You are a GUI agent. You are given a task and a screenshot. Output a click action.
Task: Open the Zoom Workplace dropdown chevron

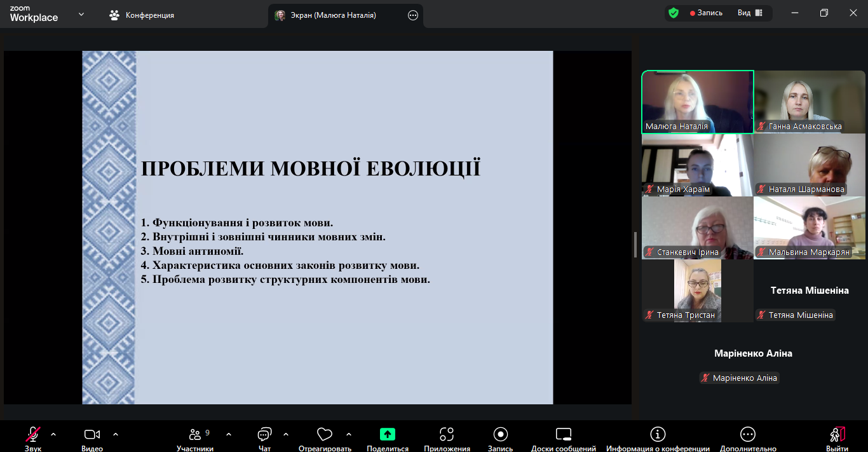click(x=81, y=14)
